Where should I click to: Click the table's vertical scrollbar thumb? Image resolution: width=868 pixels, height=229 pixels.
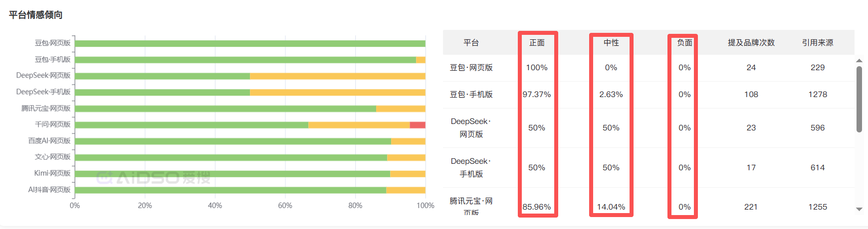(859, 100)
